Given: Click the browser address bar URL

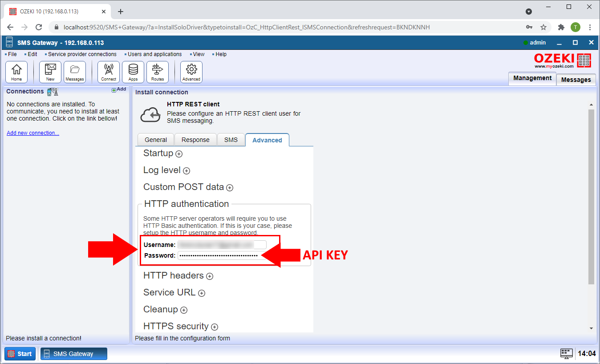Looking at the screenshot, I should (x=247, y=27).
